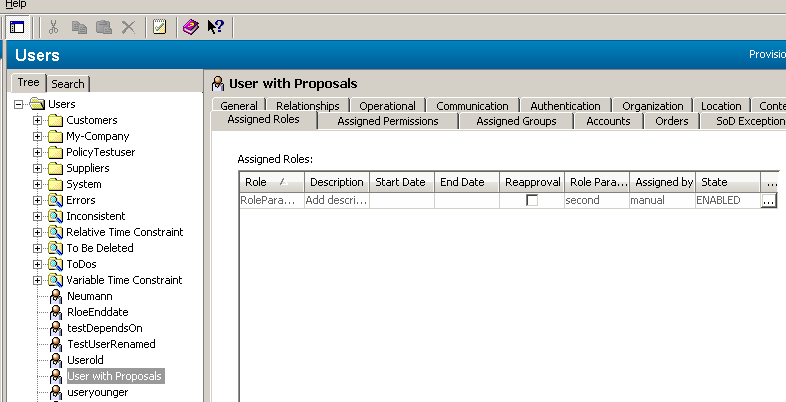Expand the Variable Time Constraint node
The height and width of the screenshot is (402, 786).
pos(37,281)
